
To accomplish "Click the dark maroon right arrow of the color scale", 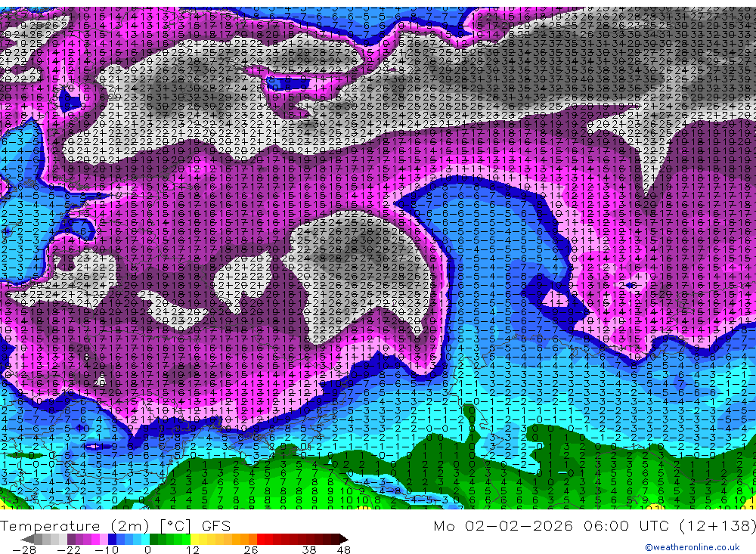I will coord(344,540).
